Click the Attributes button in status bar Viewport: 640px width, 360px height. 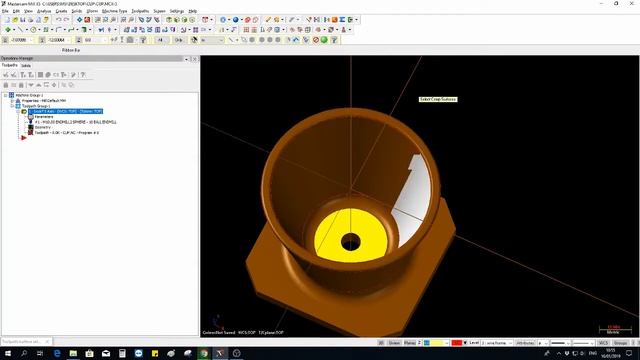point(526,343)
